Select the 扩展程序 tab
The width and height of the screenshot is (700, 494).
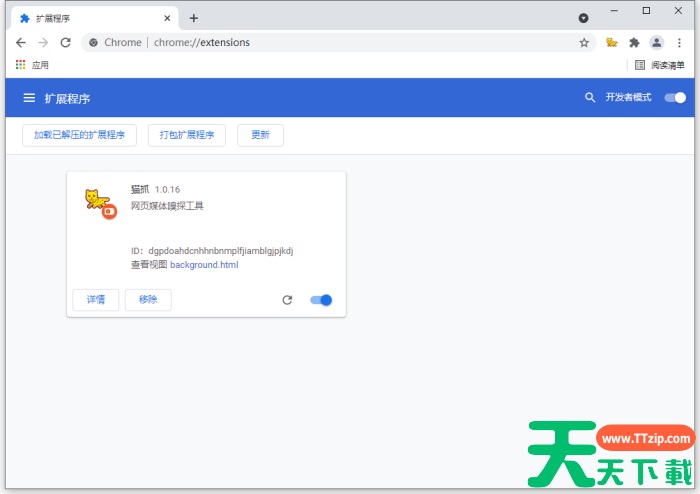[x=90, y=18]
